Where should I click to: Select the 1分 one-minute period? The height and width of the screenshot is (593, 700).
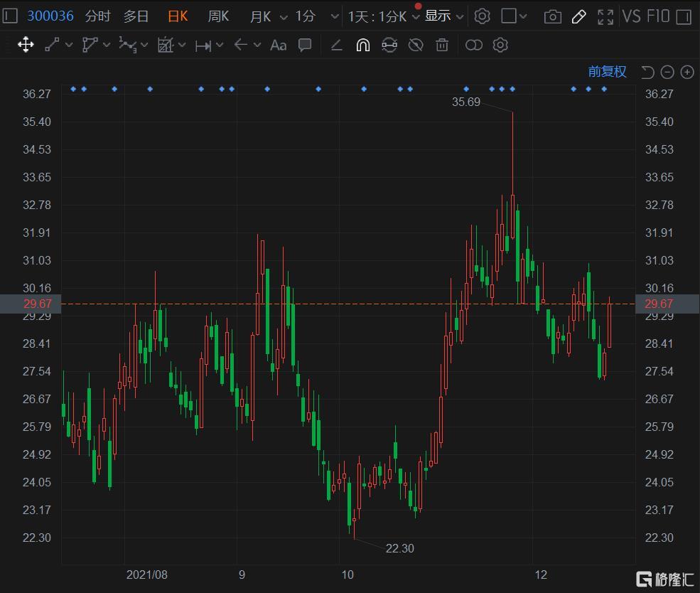pos(306,16)
